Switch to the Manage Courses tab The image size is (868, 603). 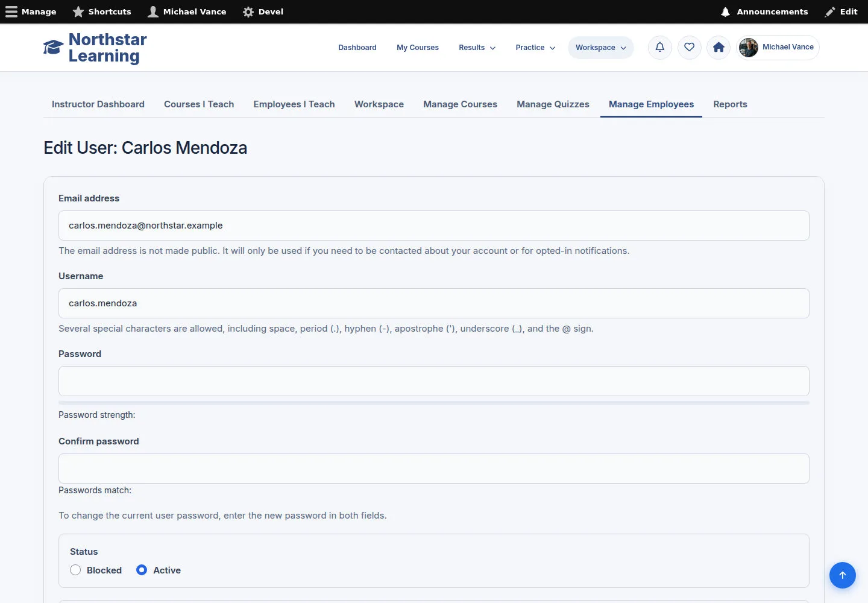pos(461,104)
